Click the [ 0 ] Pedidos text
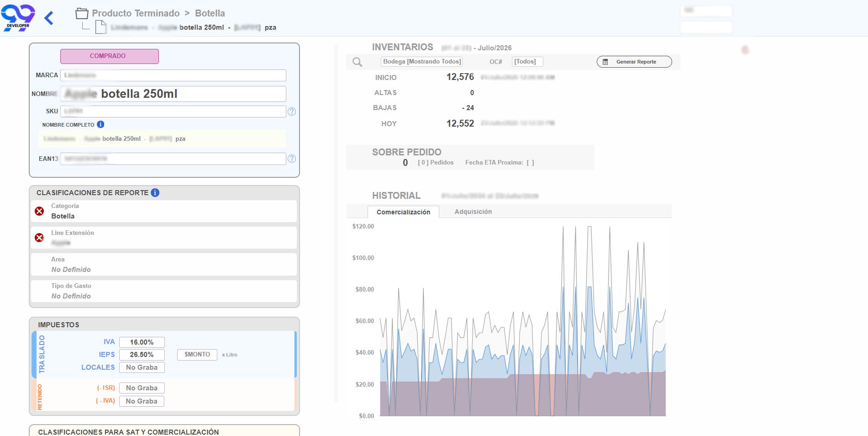Image resolution: width=868 pixels, height=436 pixels. coord(436,163)
